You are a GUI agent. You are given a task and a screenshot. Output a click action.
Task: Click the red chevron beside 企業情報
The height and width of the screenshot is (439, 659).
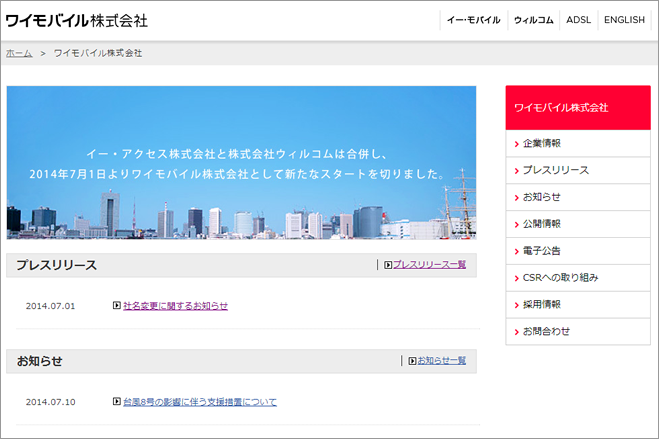point(517,144)
